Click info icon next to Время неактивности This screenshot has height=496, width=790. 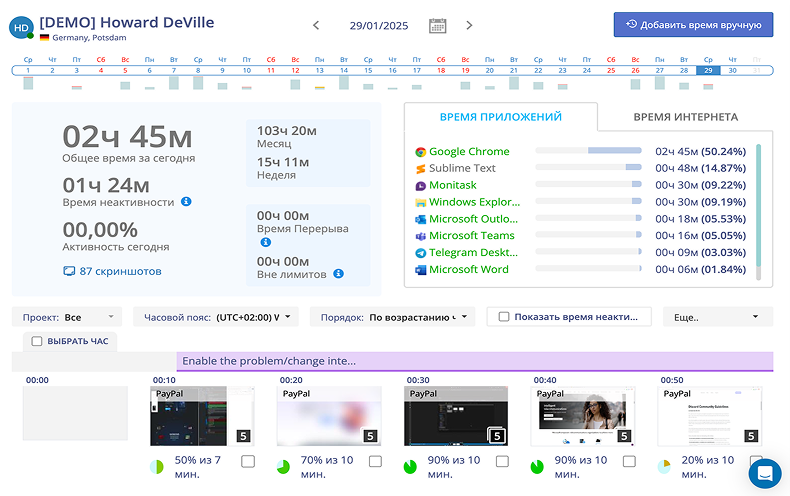point(186,202)
